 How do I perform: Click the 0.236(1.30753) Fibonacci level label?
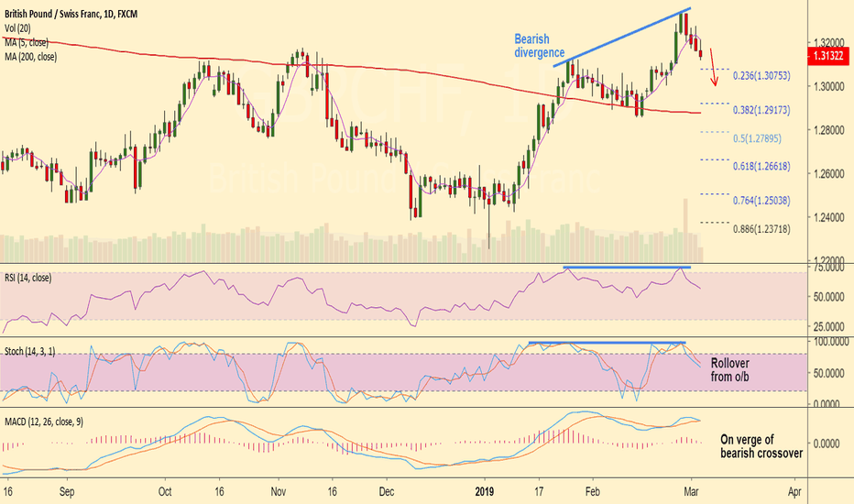click(761, 76)
